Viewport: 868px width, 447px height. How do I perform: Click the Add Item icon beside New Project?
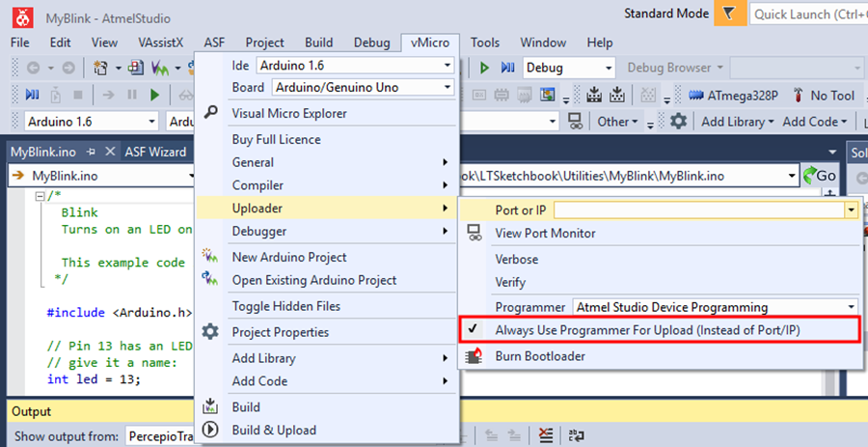click(136, 68)
